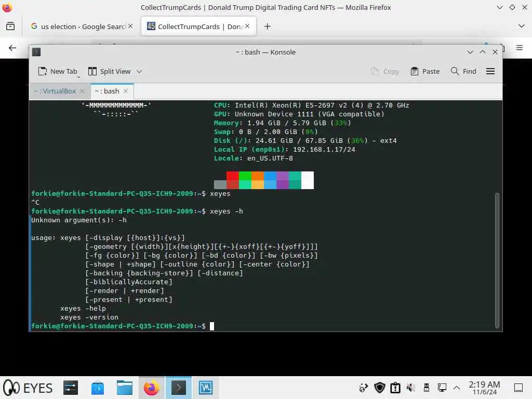This screenshot has height=399, width=532.
Task: Launch Discover software store from taskbar
Action: click(98, 388)
